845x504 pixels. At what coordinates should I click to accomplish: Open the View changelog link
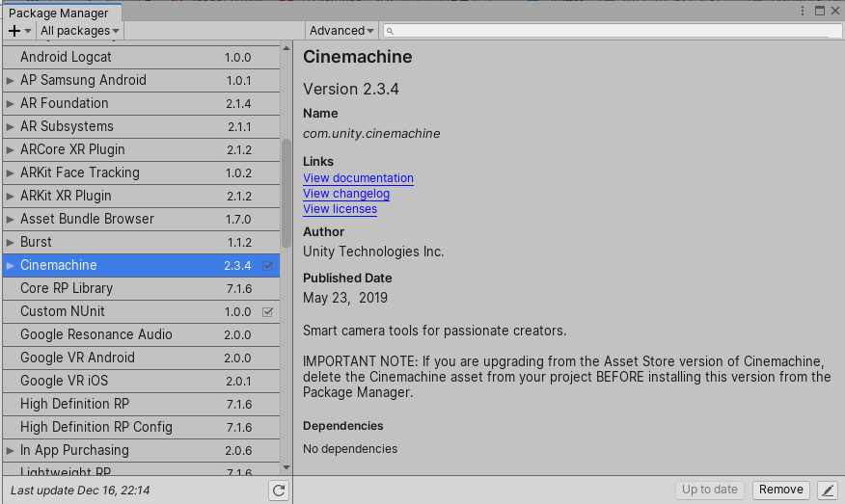tap(346, 194)
